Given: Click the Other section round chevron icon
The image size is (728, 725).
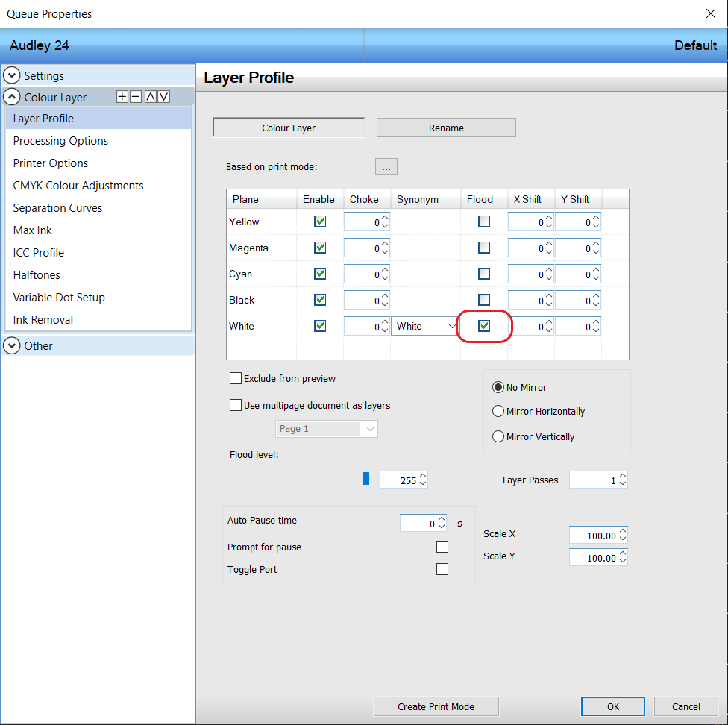Looking at the screenshot, I should pyautogui.click(x=12, y=345).
